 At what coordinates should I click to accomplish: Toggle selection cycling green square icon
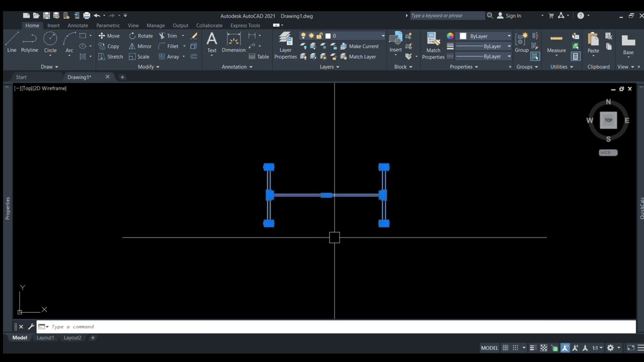[554, 348]
